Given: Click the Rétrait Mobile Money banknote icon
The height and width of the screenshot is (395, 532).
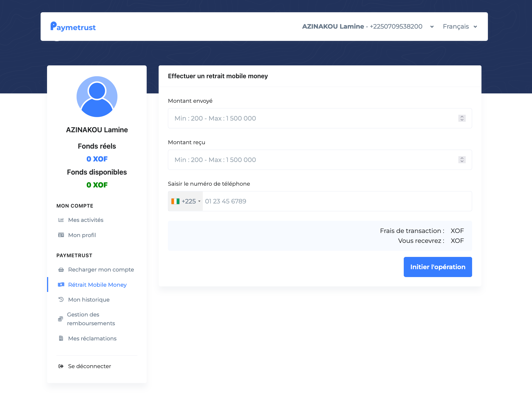Looking at the screenshot, I should pos(61,285).
